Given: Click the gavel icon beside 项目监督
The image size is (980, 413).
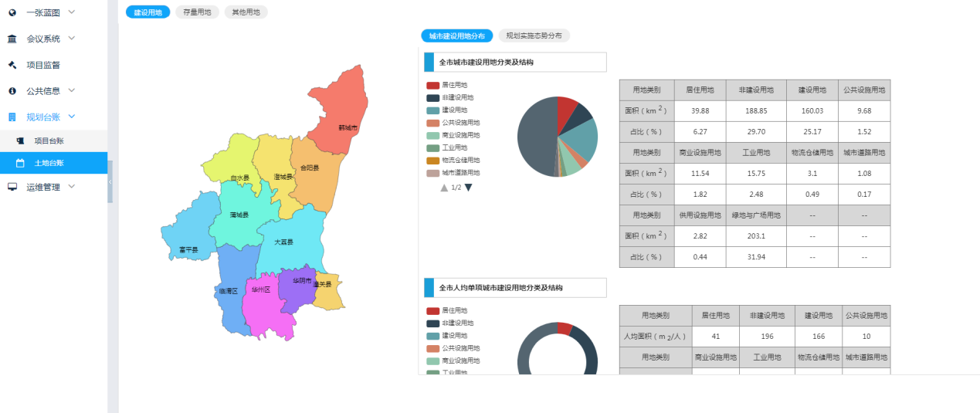Looking at the screenshot, I should pyautogui.click(x=12, y=65).
